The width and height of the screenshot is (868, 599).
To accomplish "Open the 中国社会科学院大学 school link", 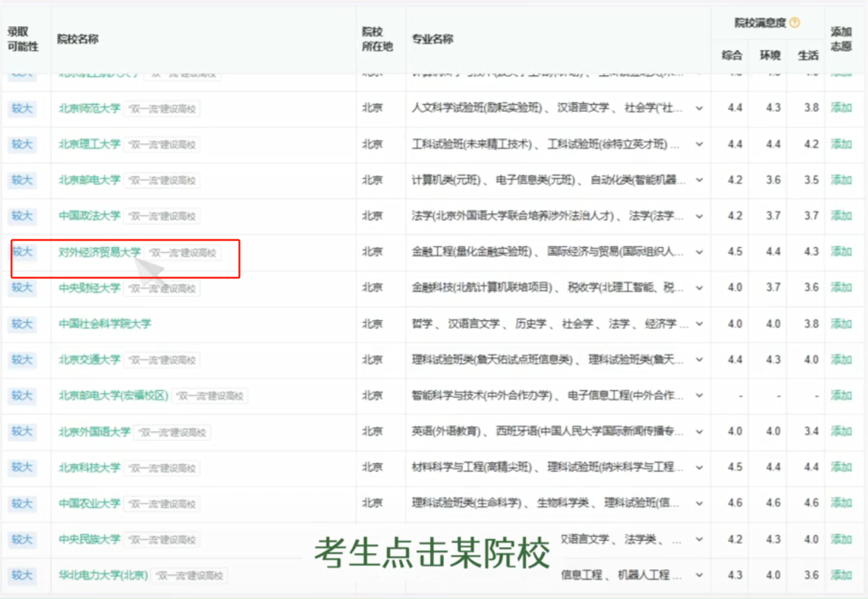I will pos(105,324).
